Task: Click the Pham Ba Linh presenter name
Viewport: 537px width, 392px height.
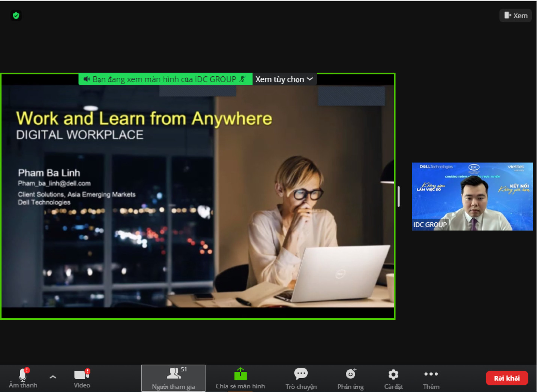Action: coord(49,173)
